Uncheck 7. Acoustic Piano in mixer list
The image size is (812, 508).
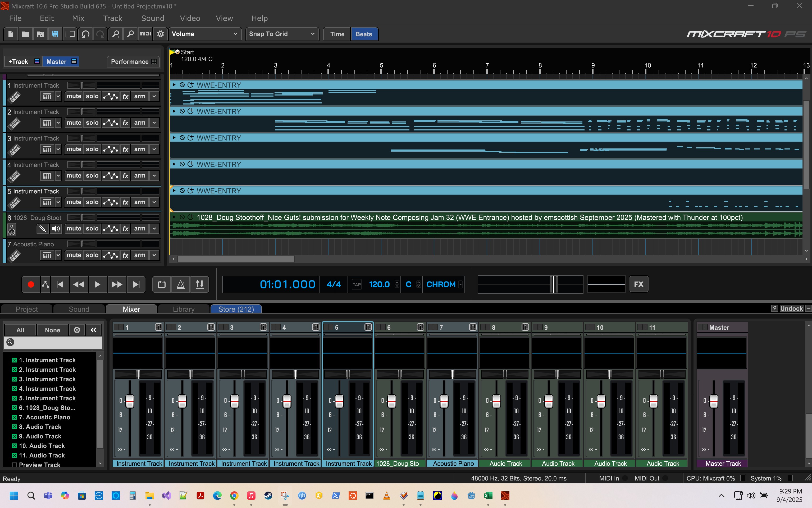coord(15,417)
